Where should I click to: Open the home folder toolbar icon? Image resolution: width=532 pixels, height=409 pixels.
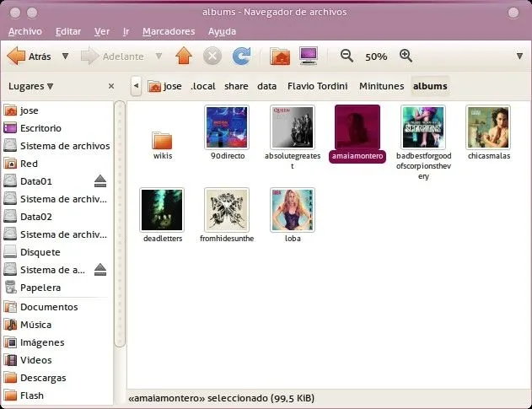tap(280, 56)
